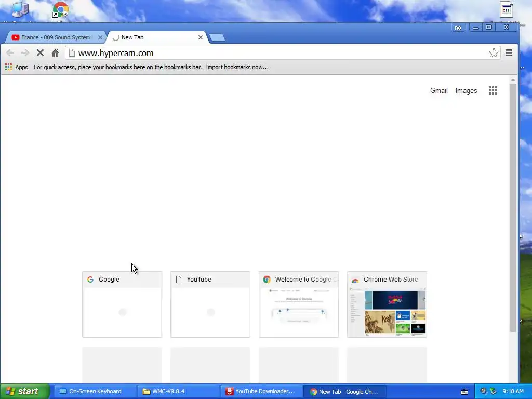Open the Windows start menu

tap(24, 391)
